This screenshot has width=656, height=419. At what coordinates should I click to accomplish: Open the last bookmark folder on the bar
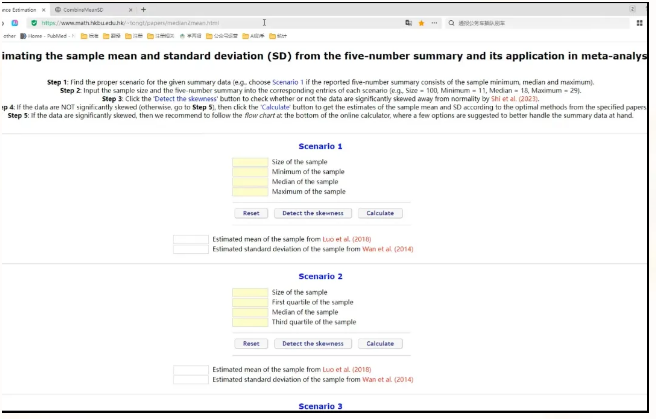click(278, 36)
